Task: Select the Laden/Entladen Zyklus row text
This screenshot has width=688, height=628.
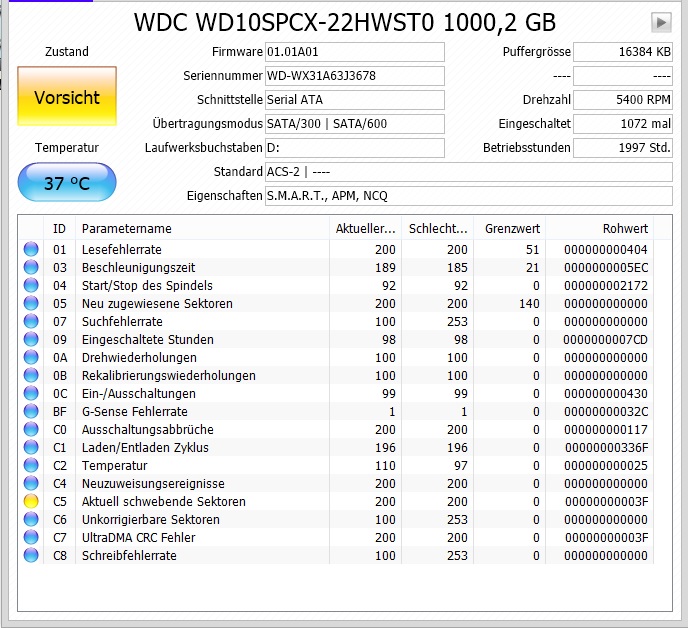Action: click(145, 447)
